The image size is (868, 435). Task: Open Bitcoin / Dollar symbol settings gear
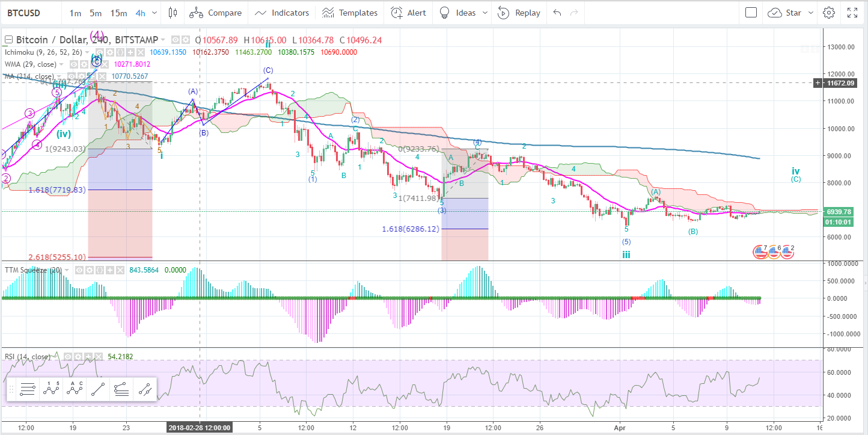coord(186,40)
